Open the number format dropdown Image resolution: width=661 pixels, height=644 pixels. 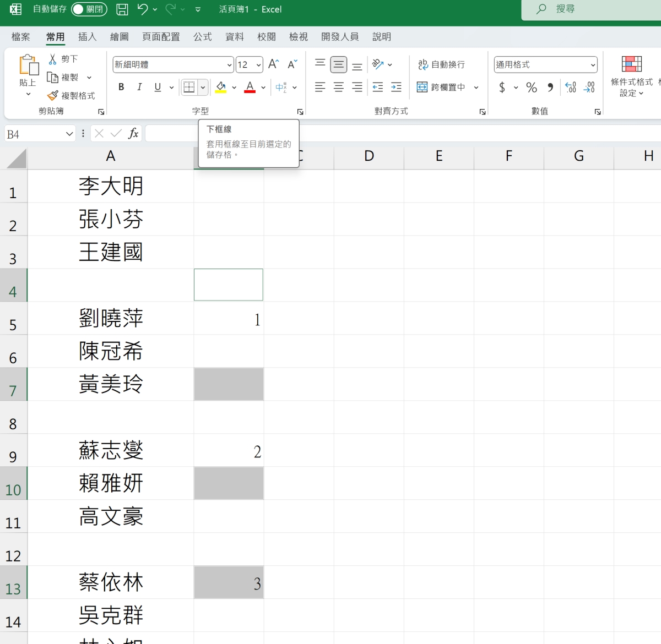[x=593, y=65]
